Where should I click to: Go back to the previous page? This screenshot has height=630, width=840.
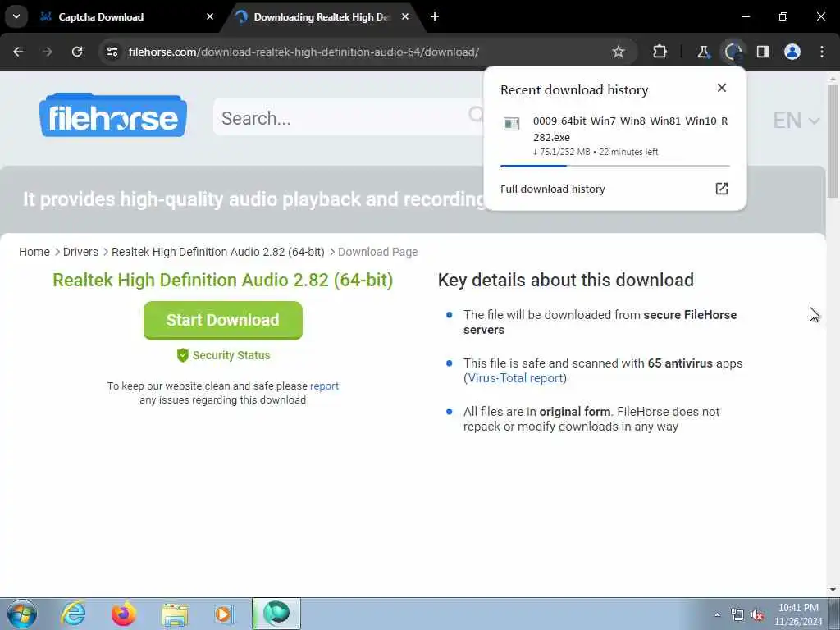click(x=18, y=52)
